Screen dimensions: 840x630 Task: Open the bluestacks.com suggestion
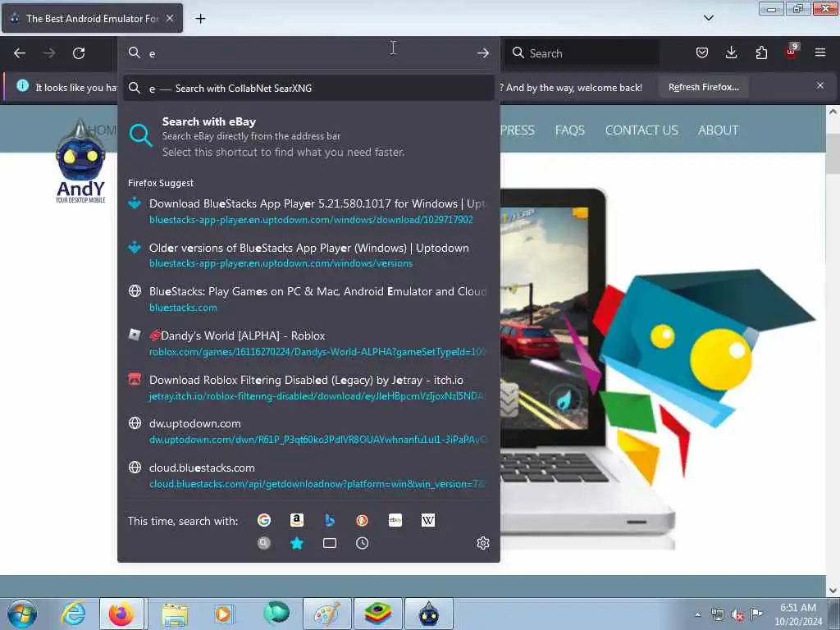click(308, 299)
